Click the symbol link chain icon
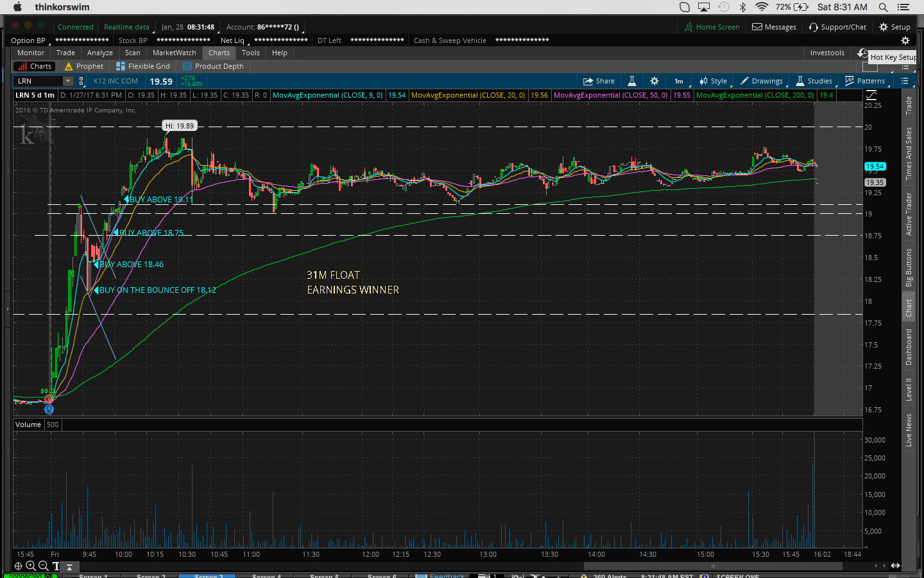Viewport: 924px width, 578px height. [81, 81]
